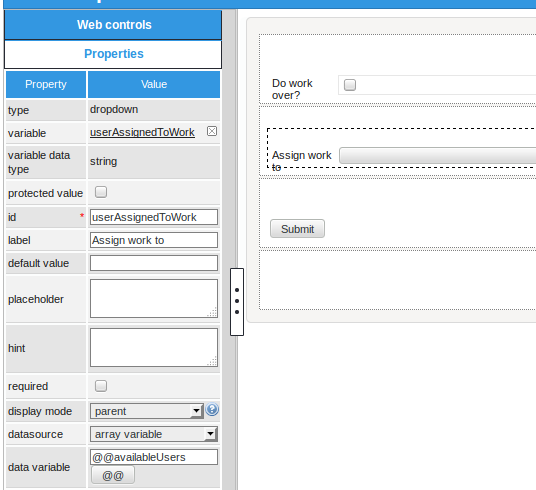The width and height of the screenshot is (536, 490).
Task: Select the Properties tab
Action: coord(113,54)
